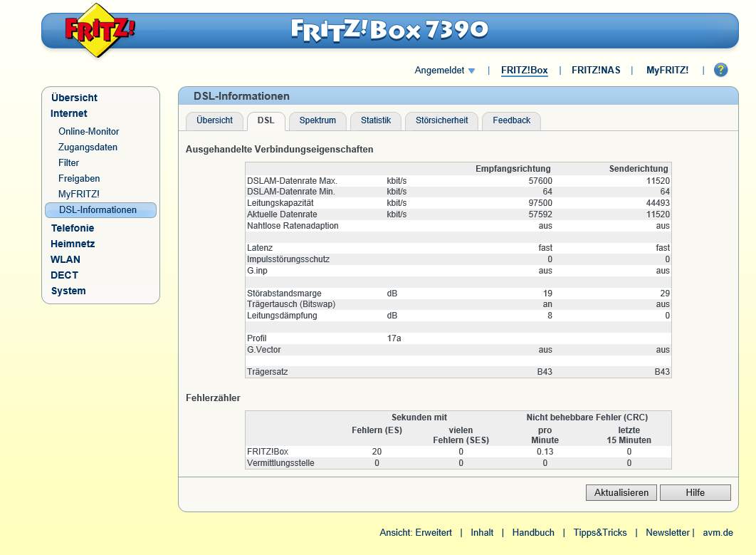
Task: Open the WLAN menu
Action: 65,259
